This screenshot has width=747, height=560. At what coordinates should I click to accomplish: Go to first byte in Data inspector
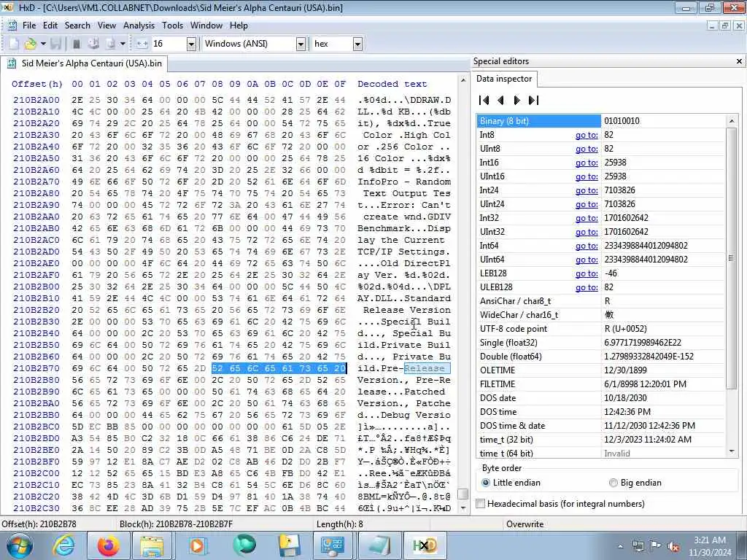[484, 100]
